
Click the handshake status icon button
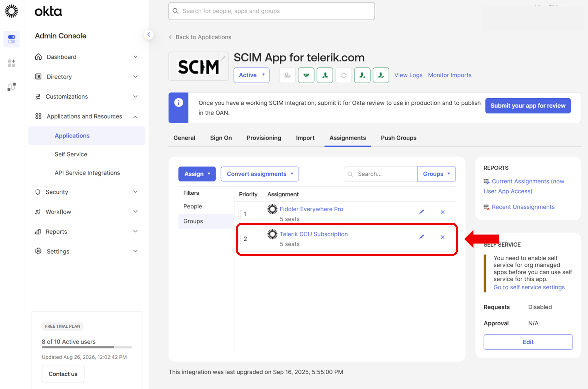306,75
